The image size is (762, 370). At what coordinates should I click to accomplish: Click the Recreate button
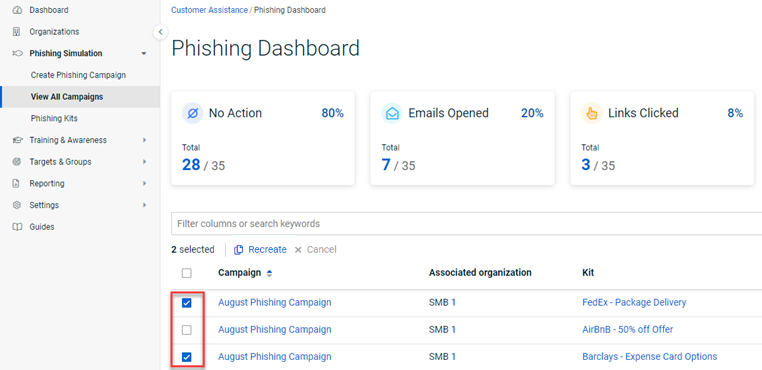coord(260,249)
